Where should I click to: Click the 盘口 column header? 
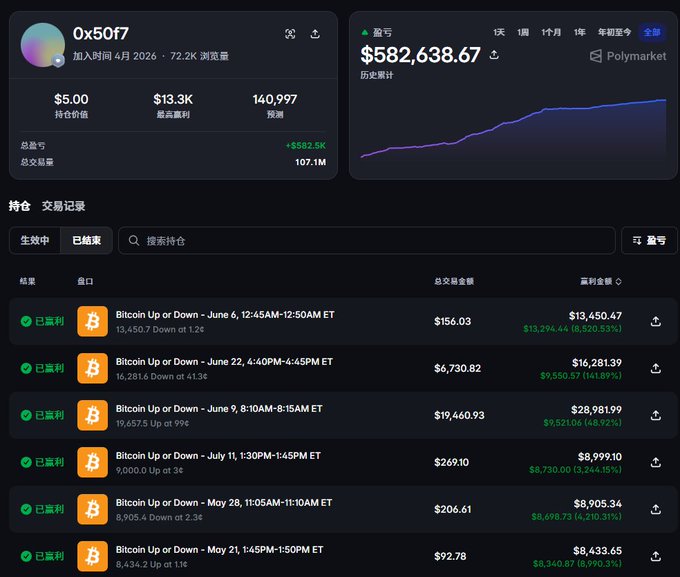(x=85, y=282)
